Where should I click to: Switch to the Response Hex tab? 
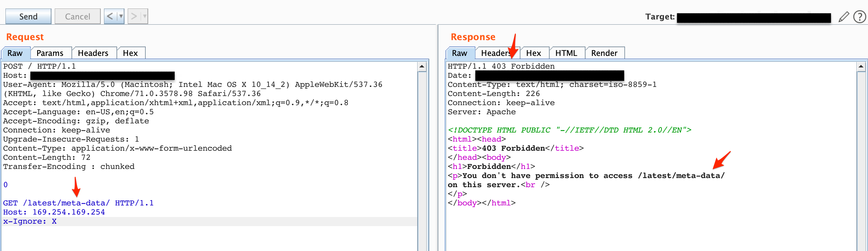click(534, 53)
